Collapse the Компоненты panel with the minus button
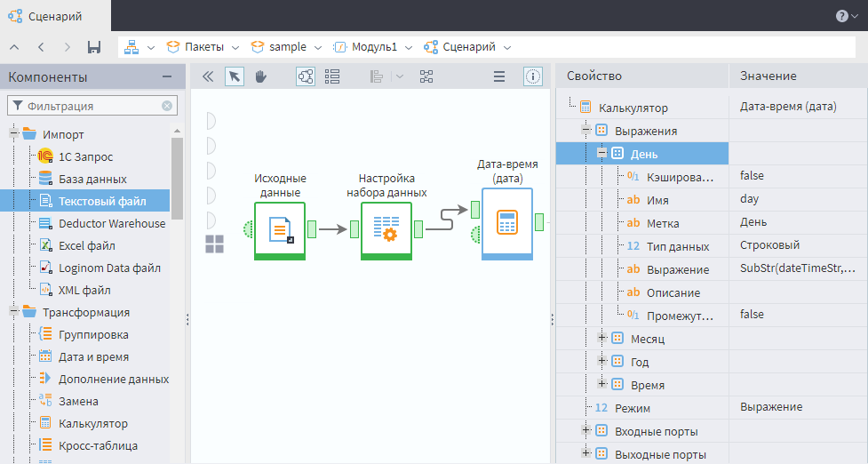Image resolution: width=868 pixels, height=464 pixels. pos(167,77)
